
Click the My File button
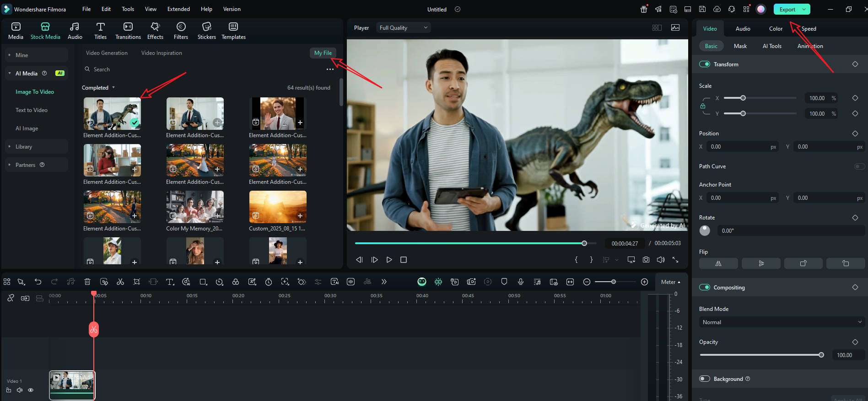pyautogui.click(x=323, y=53)
